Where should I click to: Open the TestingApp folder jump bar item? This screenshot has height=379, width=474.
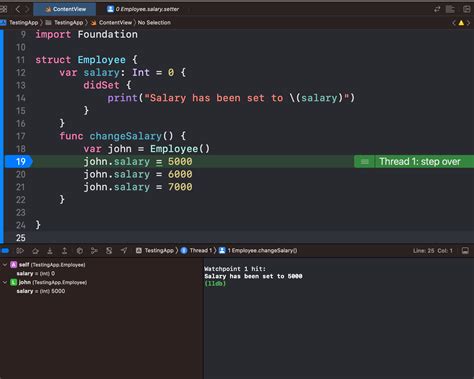[64, 23]
